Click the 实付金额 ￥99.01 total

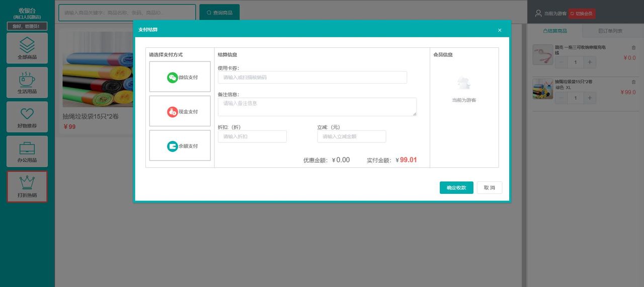click(x=392, y=160)
